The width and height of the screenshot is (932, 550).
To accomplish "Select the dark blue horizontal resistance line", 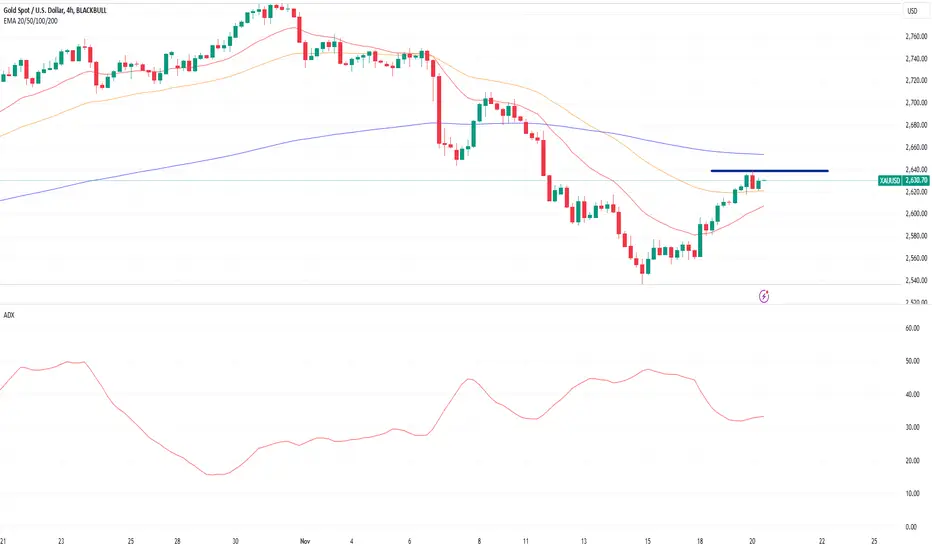I will pyautogui.click(x=769, y=171).
